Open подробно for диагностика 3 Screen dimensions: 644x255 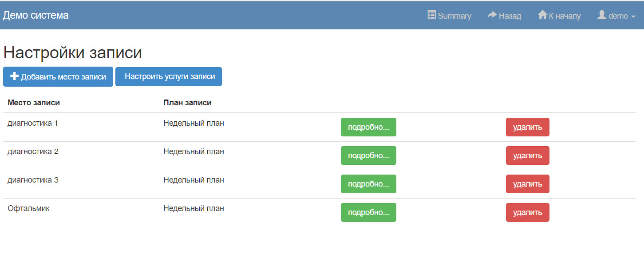pyautogui.click(x=368, y=184)
